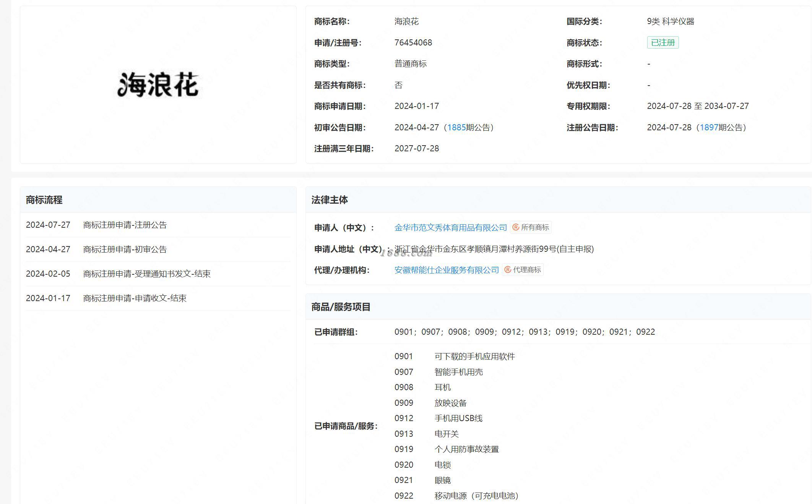Open agency 安徽帮能仕企业服务有限公司 link
812x504 pixels.
pos(447,270)
